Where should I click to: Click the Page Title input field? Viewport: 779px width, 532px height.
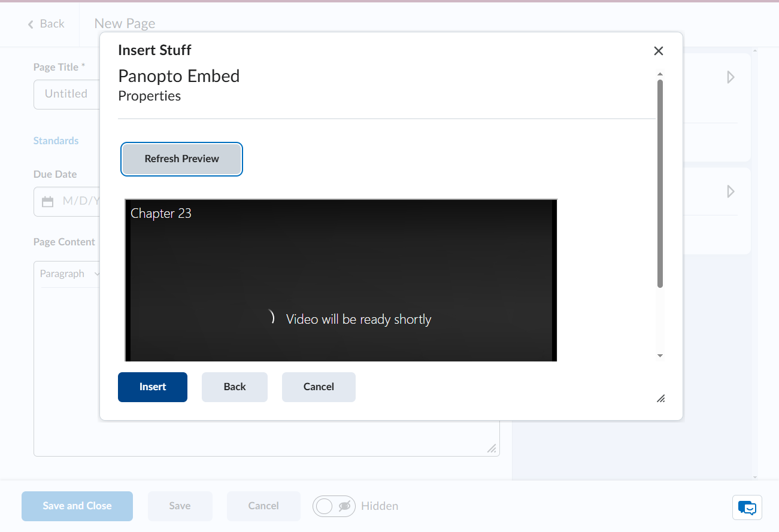(x=66, y=94)
